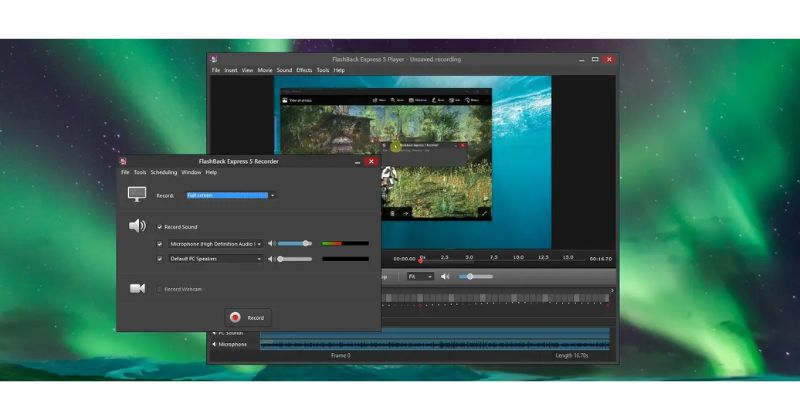Open the Microphone device dropdown
The height and width of the screenshot is (420, 800).
(x=215, y=244)
